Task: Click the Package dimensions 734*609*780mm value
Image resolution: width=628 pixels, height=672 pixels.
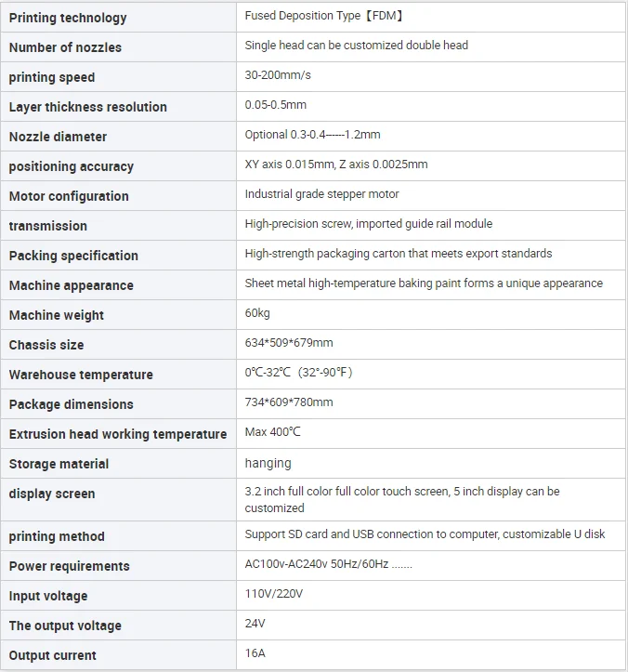Action: point(289,402)
